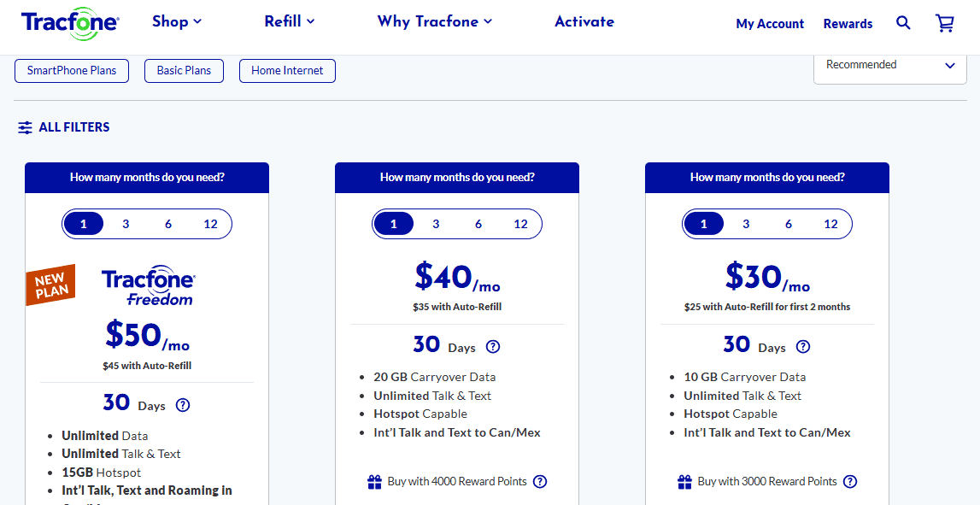Image resolution: width=980 pixels, height=505 pixels.
Task: Click the Tracfone logo
Action: click(x=68, y=23)
